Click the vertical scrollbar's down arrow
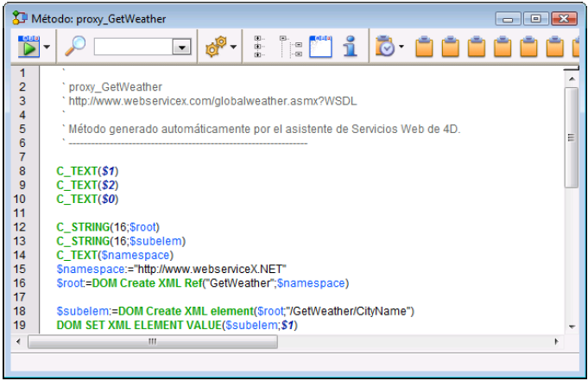This screenshot has height=381, width=588. [571, 326]
